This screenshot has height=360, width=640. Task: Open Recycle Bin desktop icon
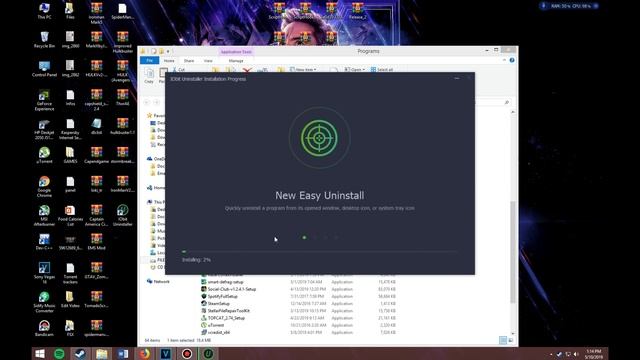(44, 40)
